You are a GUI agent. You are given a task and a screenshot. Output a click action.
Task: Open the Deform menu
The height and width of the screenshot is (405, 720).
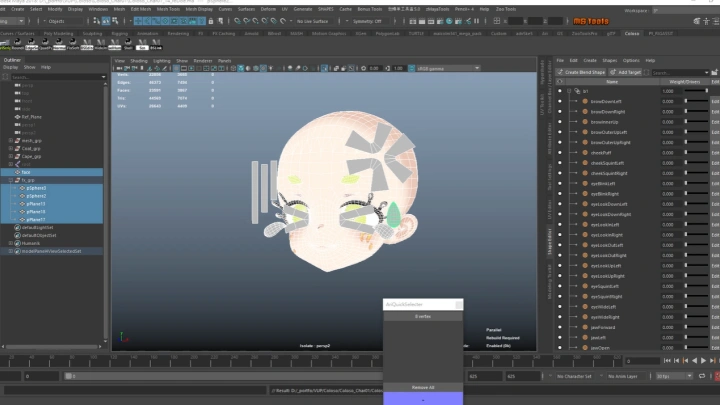point(268,9)
